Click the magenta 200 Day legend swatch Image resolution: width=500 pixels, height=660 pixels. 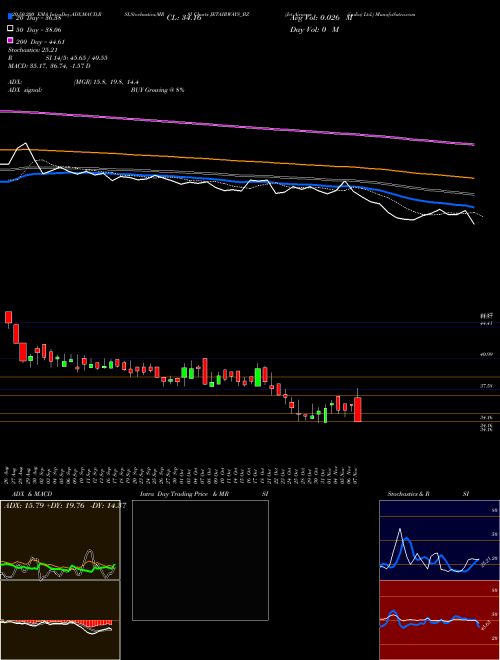click(10, 40)
